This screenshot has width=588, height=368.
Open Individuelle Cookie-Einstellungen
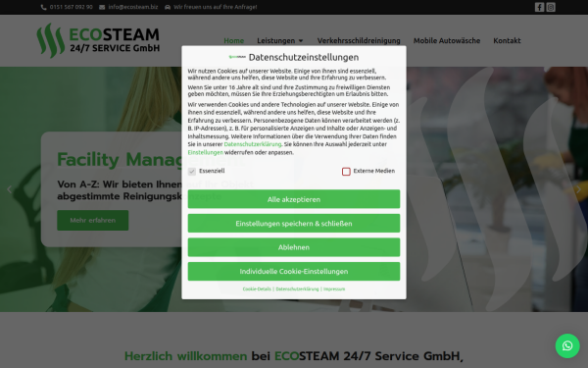(294, 271)
